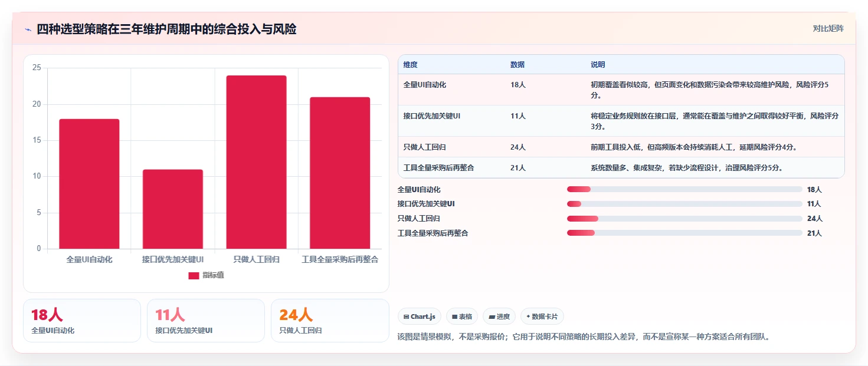
Task: Click the 对比矩阵 label in the header
Action: (828, 28)
